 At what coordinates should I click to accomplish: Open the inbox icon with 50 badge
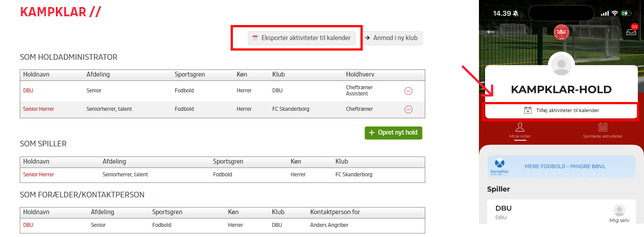631,32
